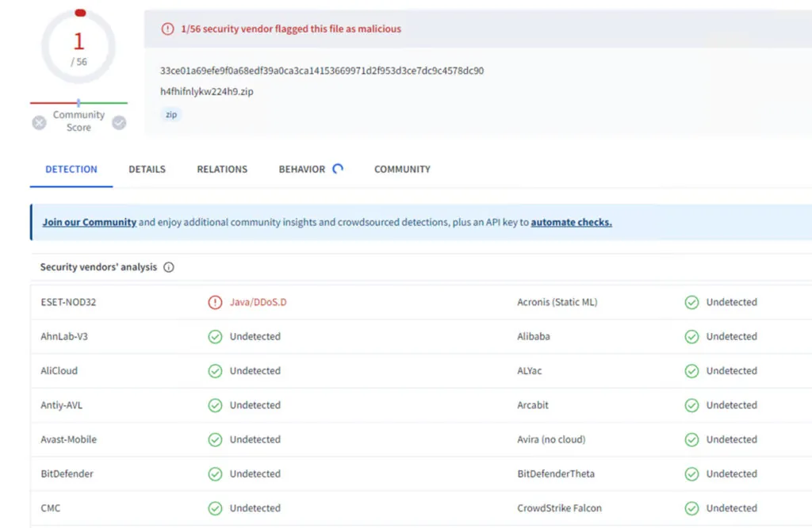812x528 pixels.
Task: Click the Community Score gauge bar
Action: (79, 101)
